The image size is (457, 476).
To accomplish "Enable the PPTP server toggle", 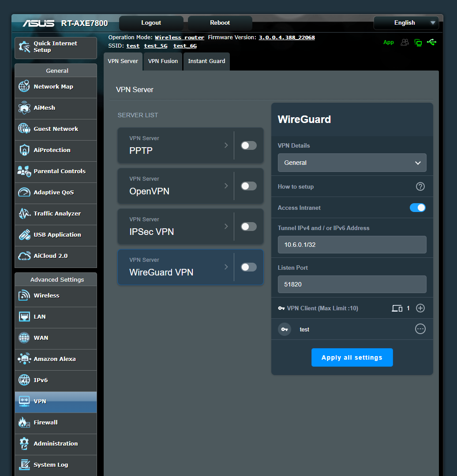I will point(248,145).
